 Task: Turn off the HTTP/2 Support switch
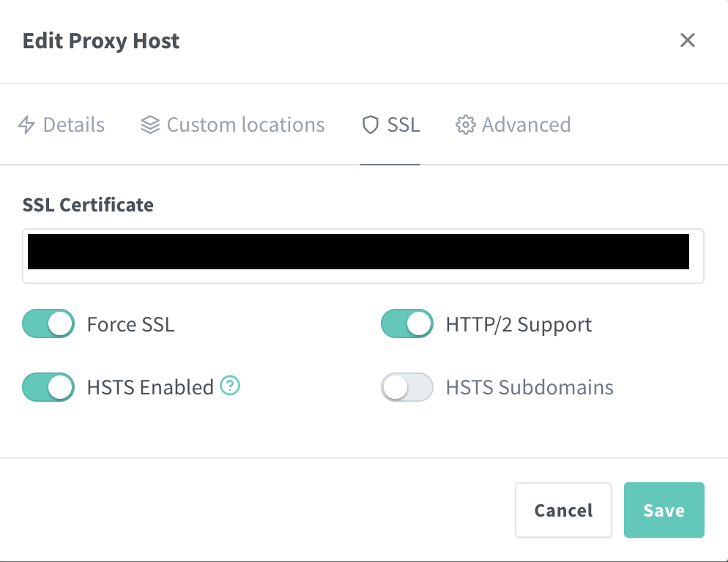pyautogui.click(x=407, y=323)
